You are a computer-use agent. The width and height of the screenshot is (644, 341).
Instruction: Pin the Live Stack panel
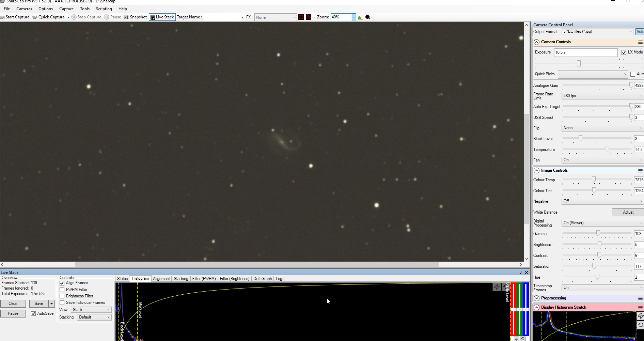coord(520,272)
